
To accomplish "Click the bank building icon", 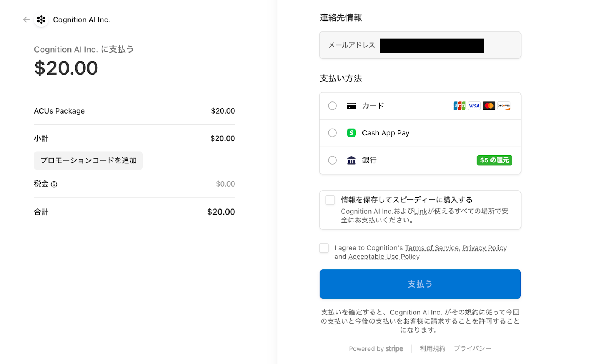I will 351,160.
